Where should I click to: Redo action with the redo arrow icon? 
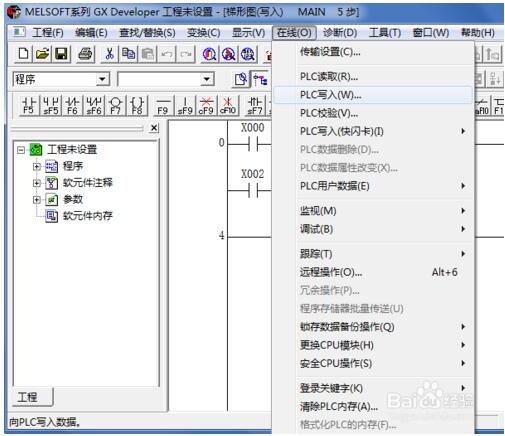pos(186,54)
